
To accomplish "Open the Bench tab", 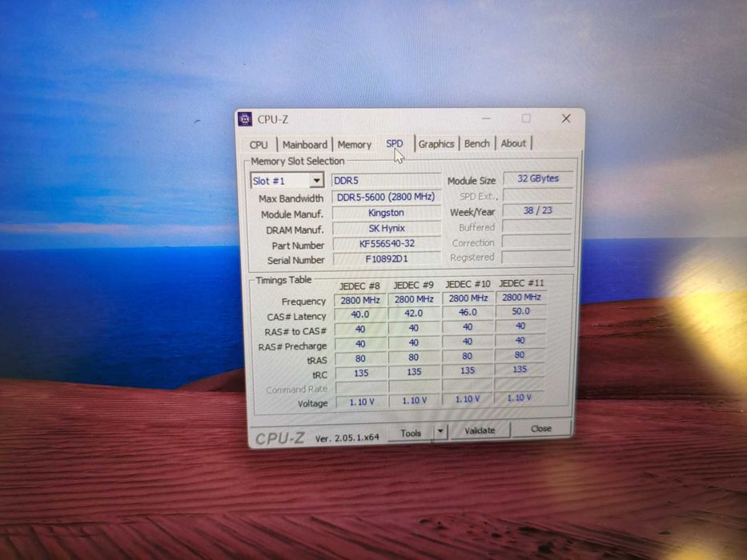I will point(477,143).
